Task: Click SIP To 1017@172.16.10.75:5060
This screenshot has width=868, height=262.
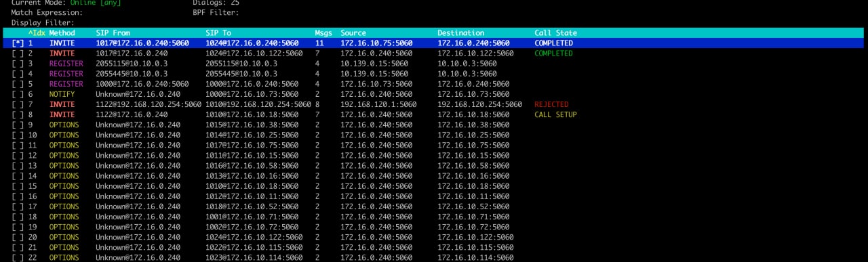Action: pyautogui.click(x=252, y=146)
